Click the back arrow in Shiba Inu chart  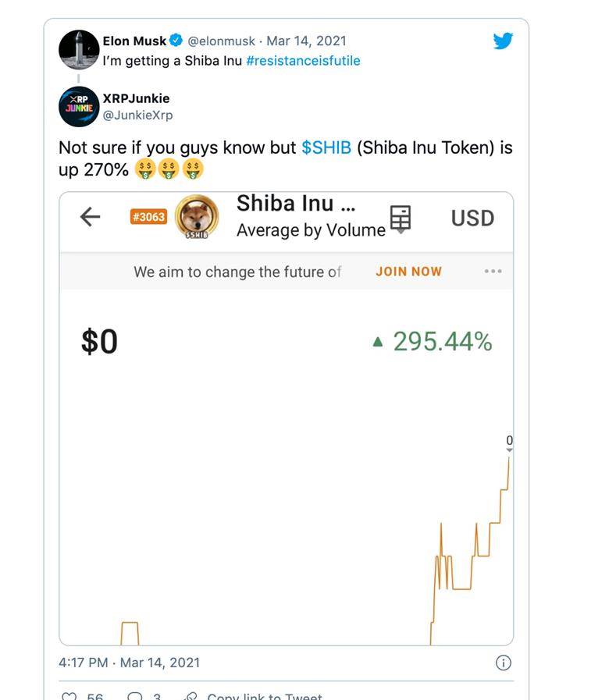[91, 217]
